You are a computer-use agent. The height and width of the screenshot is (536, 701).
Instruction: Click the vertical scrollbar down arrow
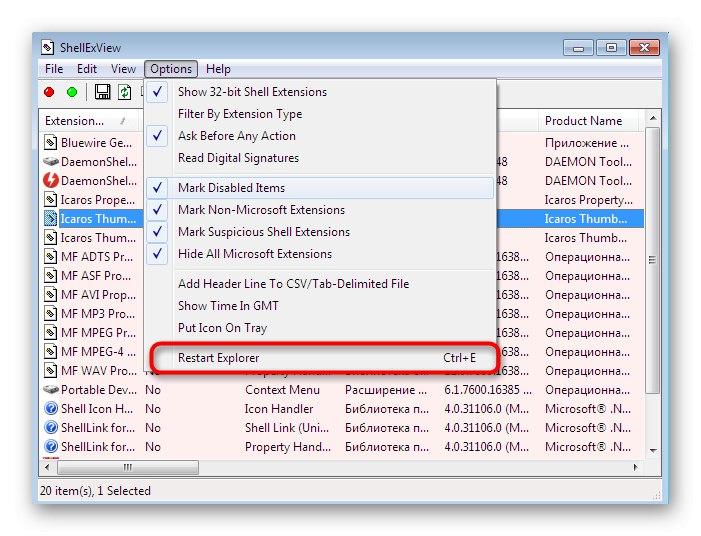pos(653,450)
